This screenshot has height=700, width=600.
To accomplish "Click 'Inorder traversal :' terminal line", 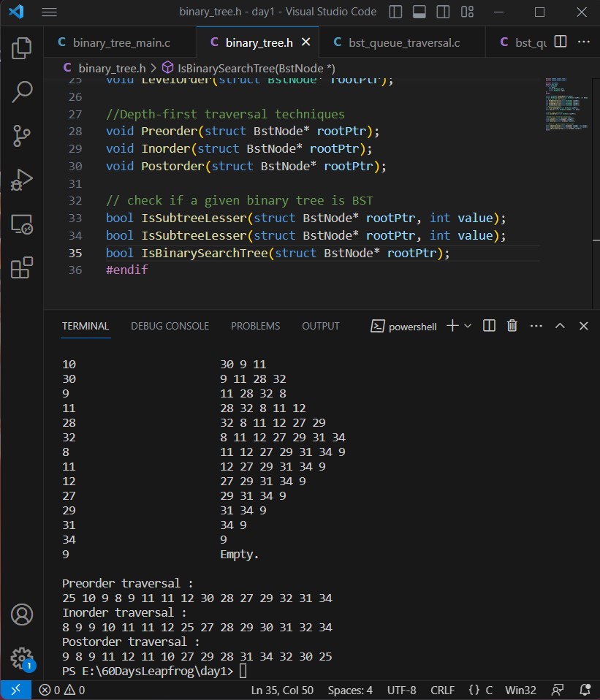I will point(124,612).
